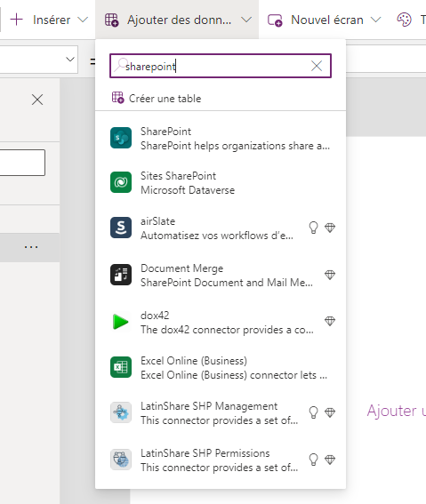426x504 pixels.
Task: Open Ajouter des données menu
Action: tap(179, 20)
